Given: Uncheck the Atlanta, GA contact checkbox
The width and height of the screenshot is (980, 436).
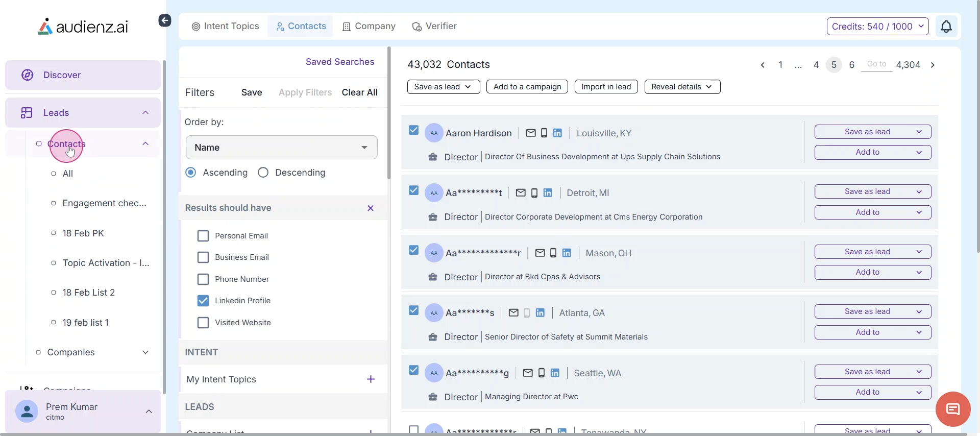Looking at the screenshot, I should [x=414, y=310].
